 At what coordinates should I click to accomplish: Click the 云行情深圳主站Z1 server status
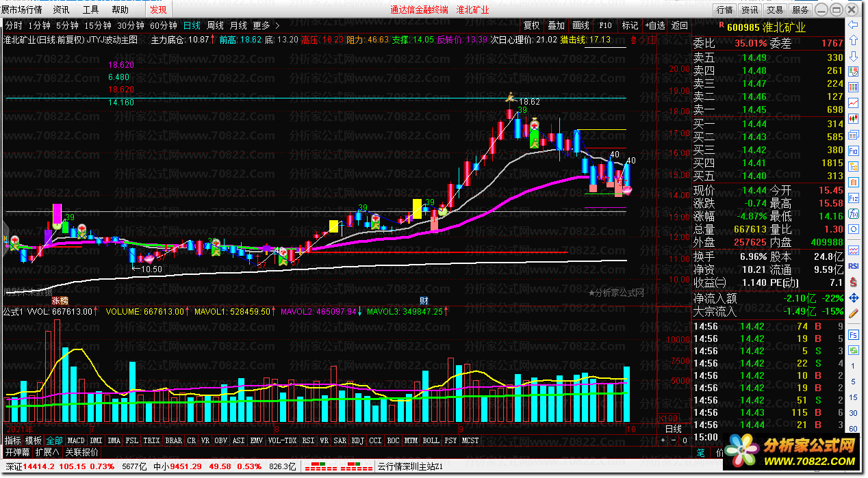[x=411, y=467]
